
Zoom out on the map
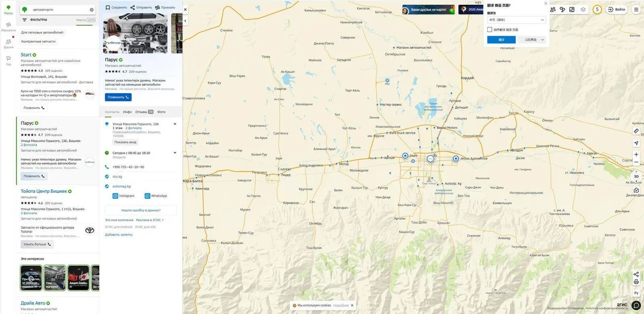636,162
